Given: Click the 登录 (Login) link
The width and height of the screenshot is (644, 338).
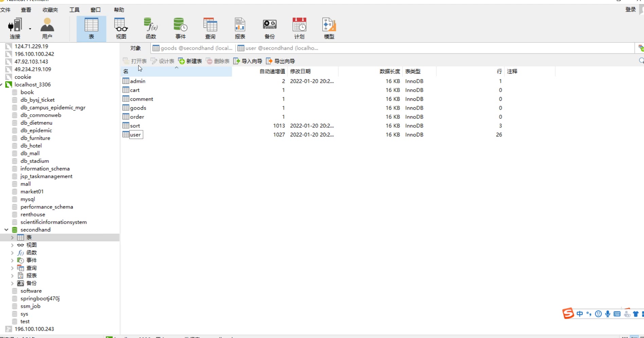Looking at the screenshot, I should click(x=630, y=10).
